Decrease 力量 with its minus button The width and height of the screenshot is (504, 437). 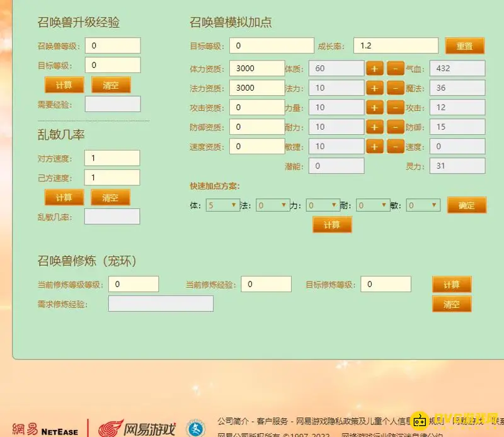coord(396,108)
